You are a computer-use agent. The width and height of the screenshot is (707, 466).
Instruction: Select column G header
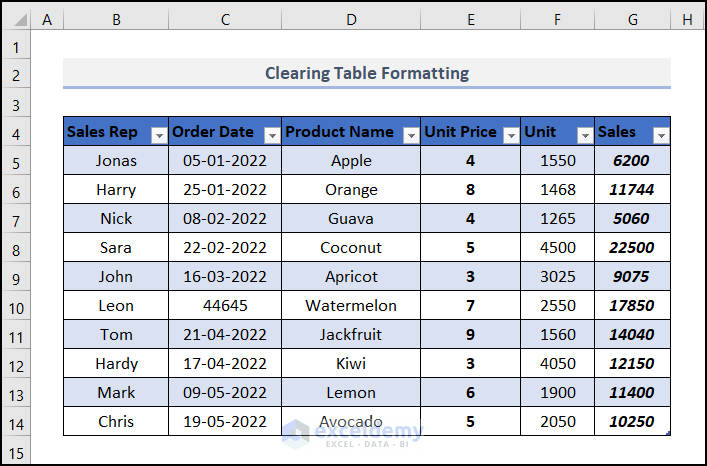(632, 20)
